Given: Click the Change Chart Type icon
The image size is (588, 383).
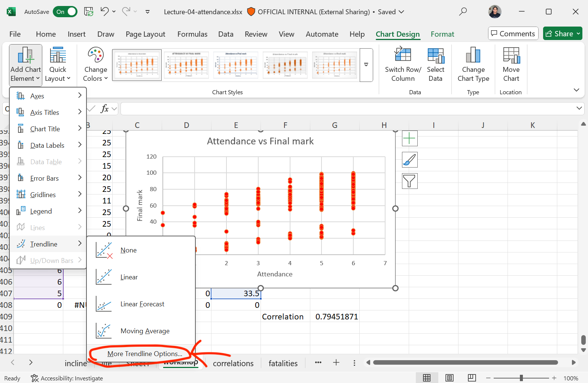Looking at the screenshot, I should click(x=473, y=55).
